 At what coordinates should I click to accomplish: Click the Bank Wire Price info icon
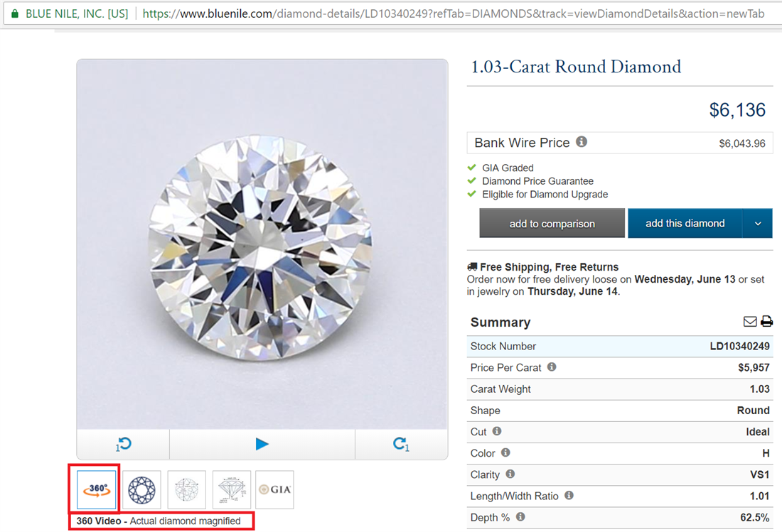coord(582,142)
